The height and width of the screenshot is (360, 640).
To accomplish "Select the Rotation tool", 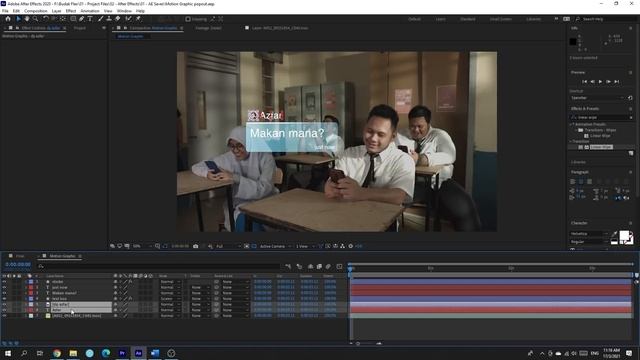I will tap(46, 19).
